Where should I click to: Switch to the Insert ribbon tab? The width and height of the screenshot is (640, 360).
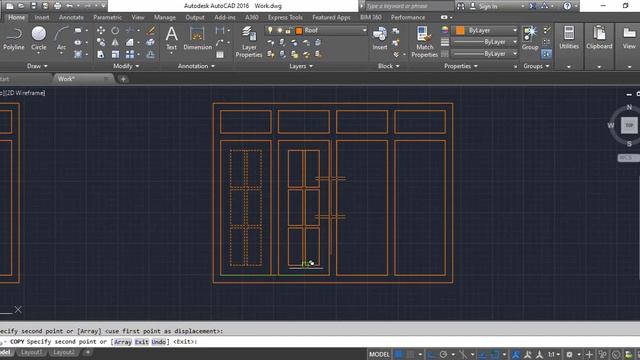[x=42, y=18]
